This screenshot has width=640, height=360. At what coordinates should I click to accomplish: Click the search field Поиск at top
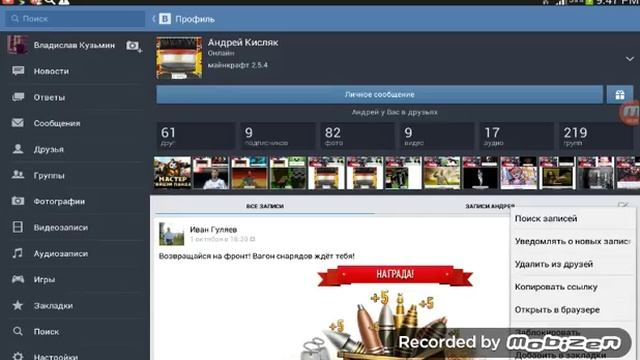[75, 19]
